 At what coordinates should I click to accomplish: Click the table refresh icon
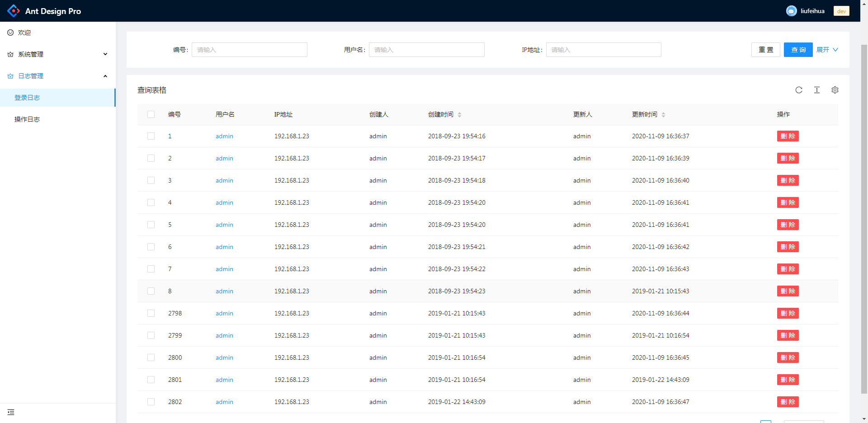[799, 90]
